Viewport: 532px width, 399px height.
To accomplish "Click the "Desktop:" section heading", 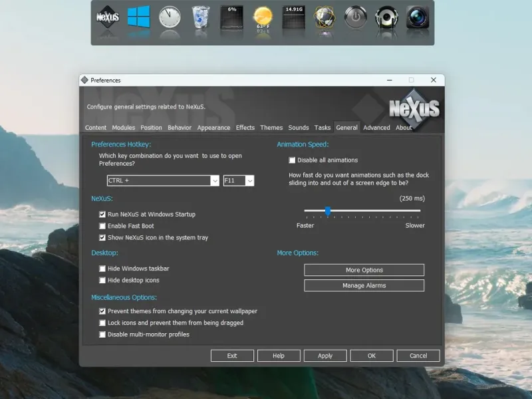I will [104, 253].
